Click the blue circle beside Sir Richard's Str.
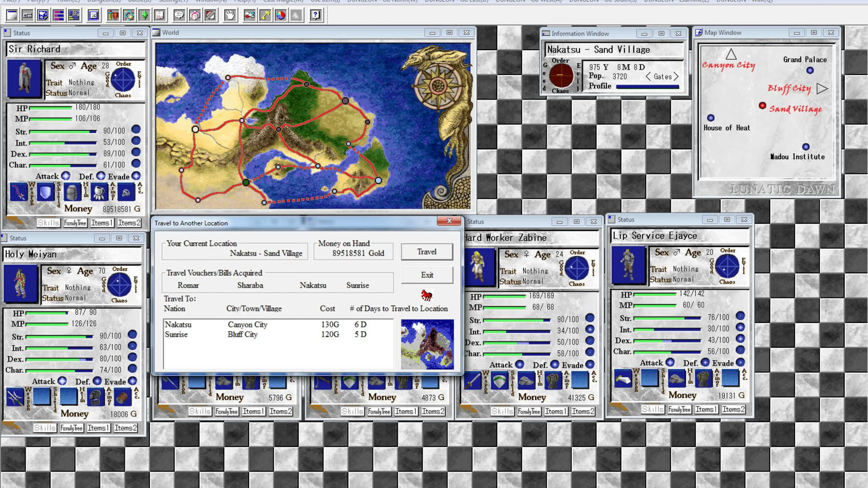 click(136, 130)
